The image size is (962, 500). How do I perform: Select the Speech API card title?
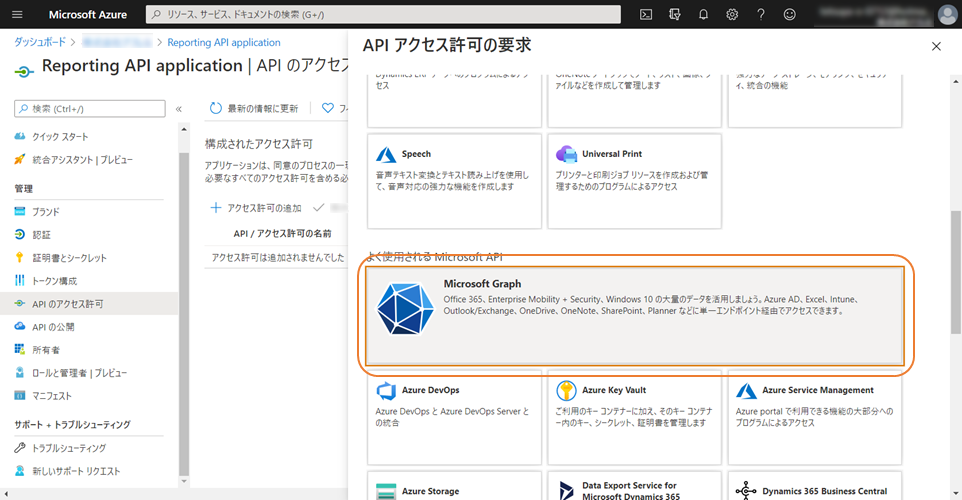(416, 154)
